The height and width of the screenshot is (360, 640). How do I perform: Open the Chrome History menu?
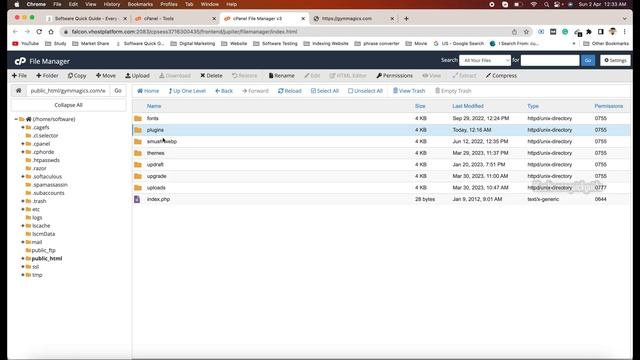(x=112, y=4)
